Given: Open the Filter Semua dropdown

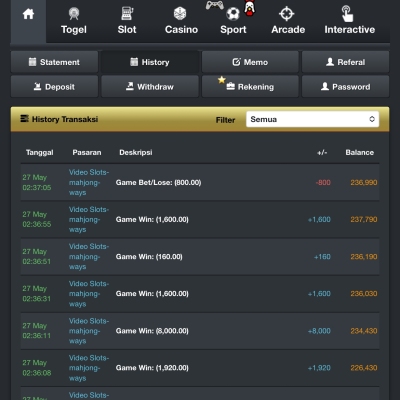Looking at the screenshot, I should pos(312,119).
